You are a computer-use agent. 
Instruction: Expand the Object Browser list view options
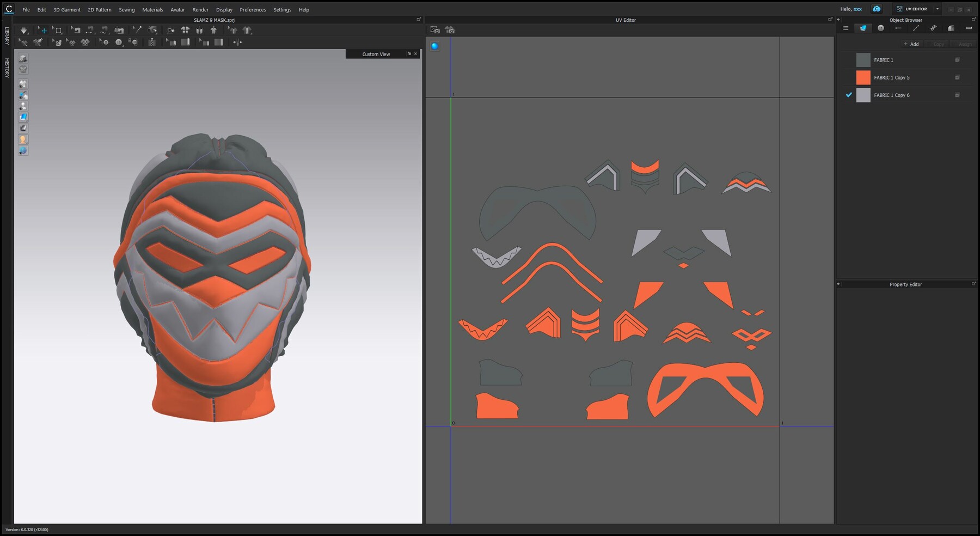pyautogui.click(x=846, y=28)
